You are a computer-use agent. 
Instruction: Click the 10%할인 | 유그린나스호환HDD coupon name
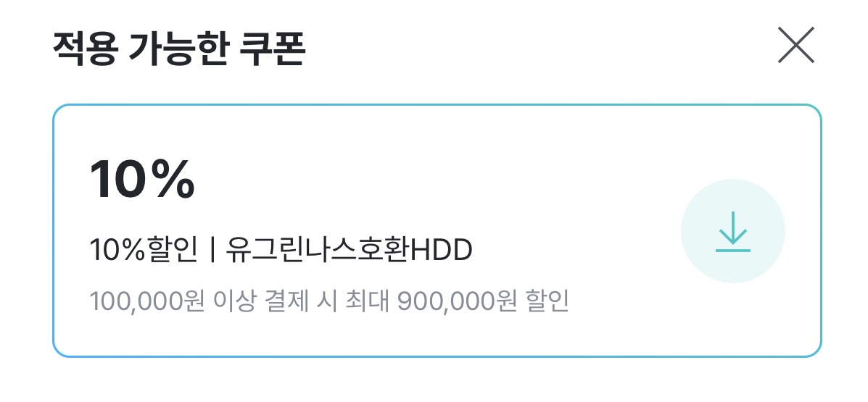tap(281, 251)
